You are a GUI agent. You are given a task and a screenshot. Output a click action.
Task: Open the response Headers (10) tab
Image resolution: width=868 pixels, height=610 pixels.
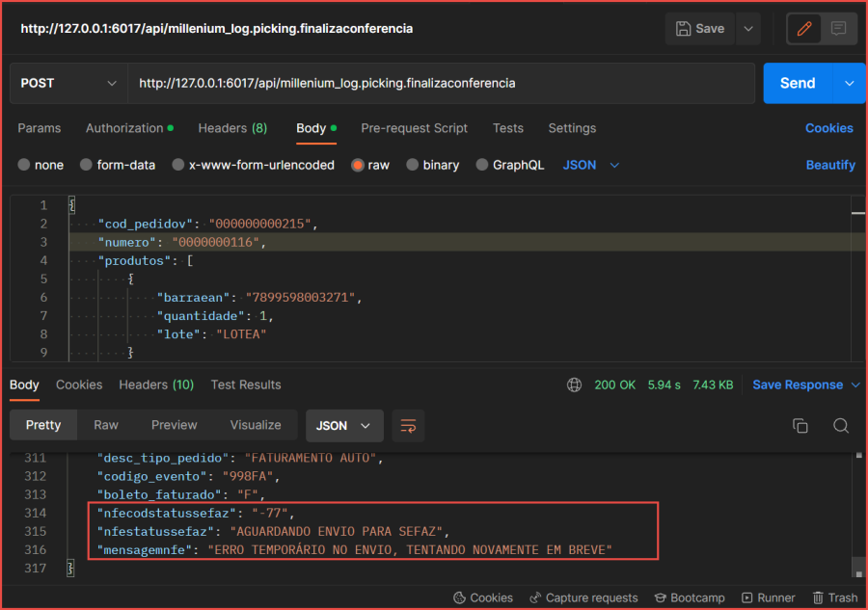(156, 385)
